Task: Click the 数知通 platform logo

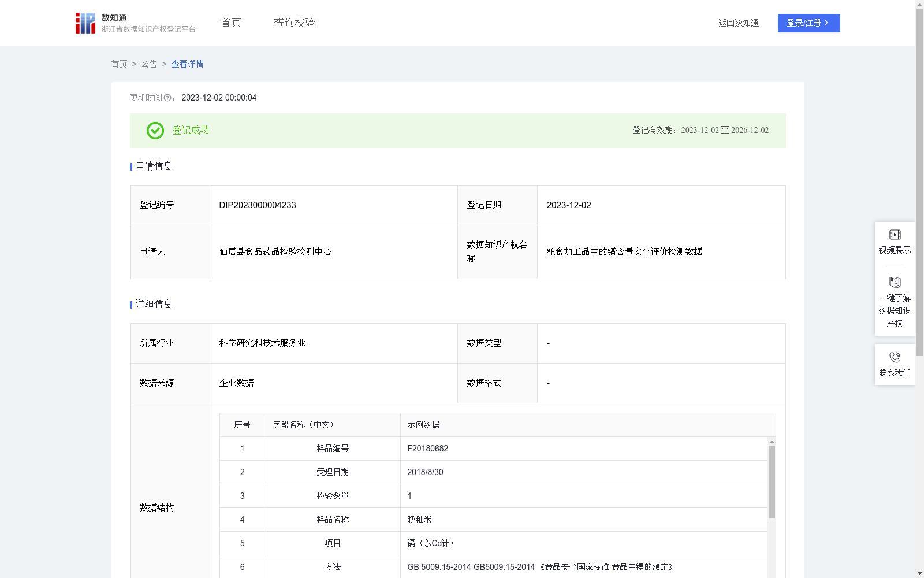Action: click(135, 23)
